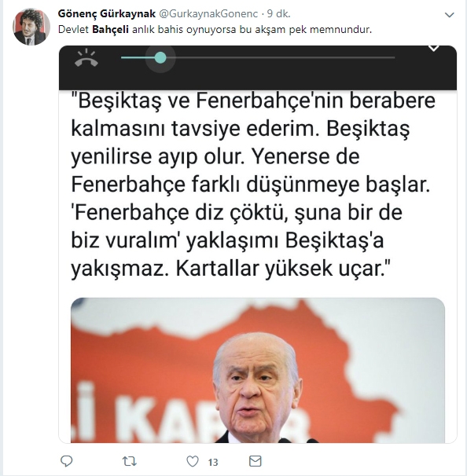This screenshot has height=476, width=467.
Task: Expand the small chevron atop the embedded screenshot
Action: tap(433, 48)
